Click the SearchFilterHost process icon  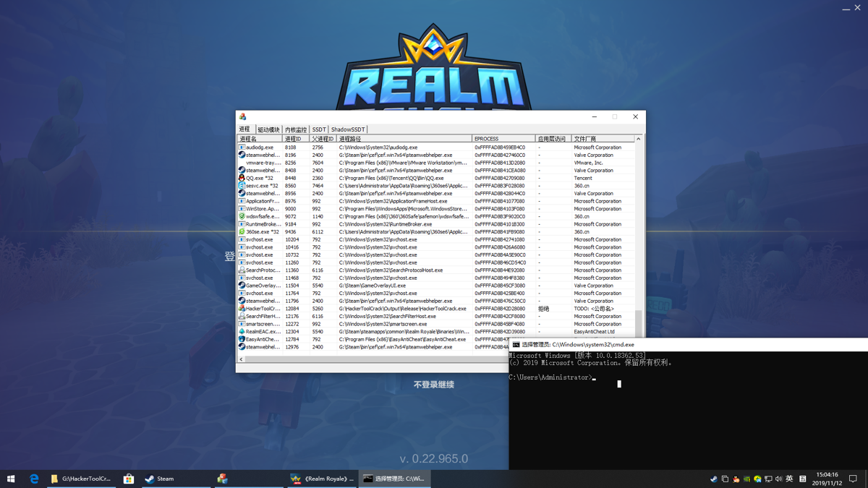coord(242,317)
